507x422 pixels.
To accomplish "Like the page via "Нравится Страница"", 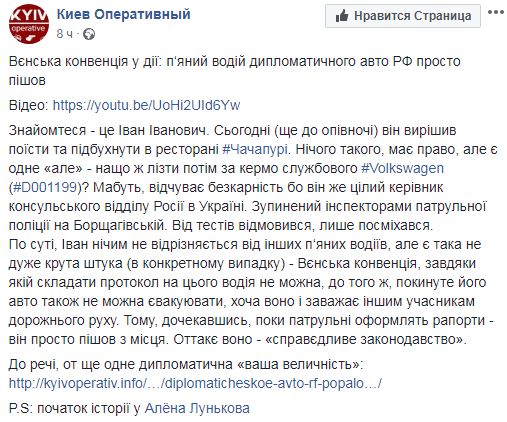I will click(x=403, y=16).
